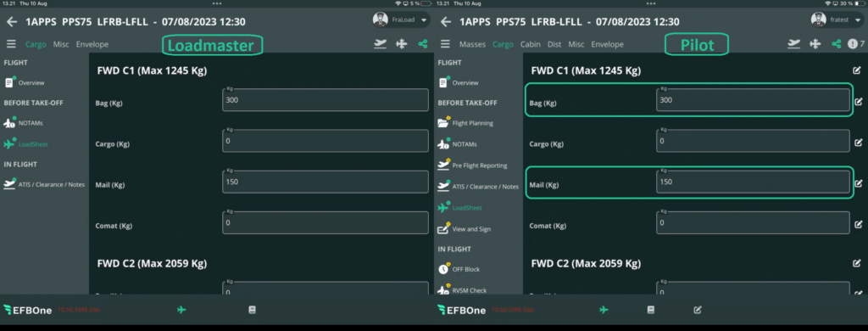The image size is (868, 331).
Task: Open hamburger menu in Loadmaster screen
Action: point(12,44)
